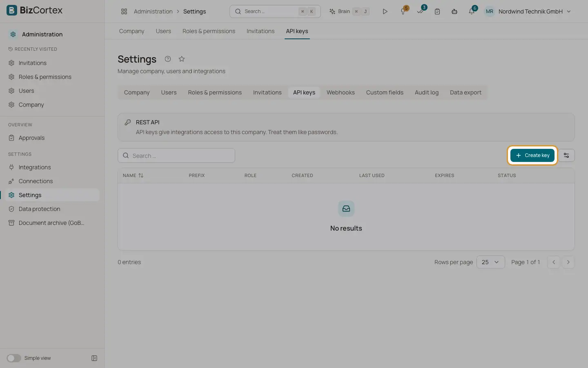Select Roles & permissions in the top navigation

[209, 31]
